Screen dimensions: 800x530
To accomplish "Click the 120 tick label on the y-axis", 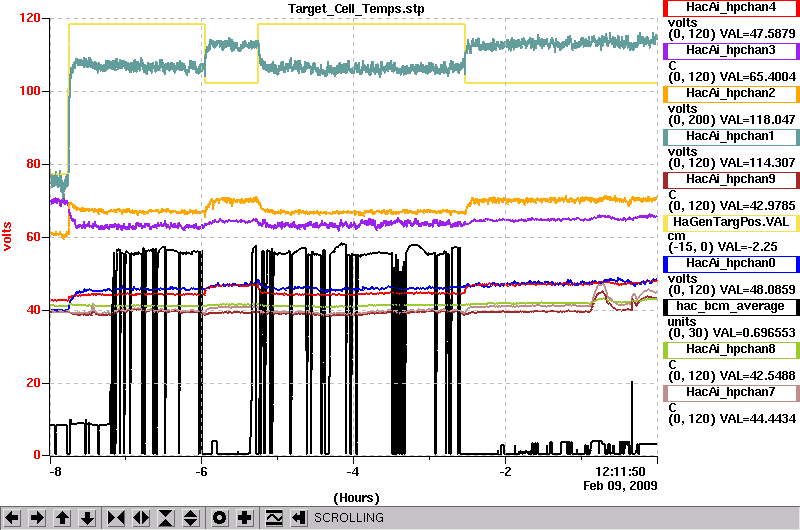I will click(x=30, y=18).
